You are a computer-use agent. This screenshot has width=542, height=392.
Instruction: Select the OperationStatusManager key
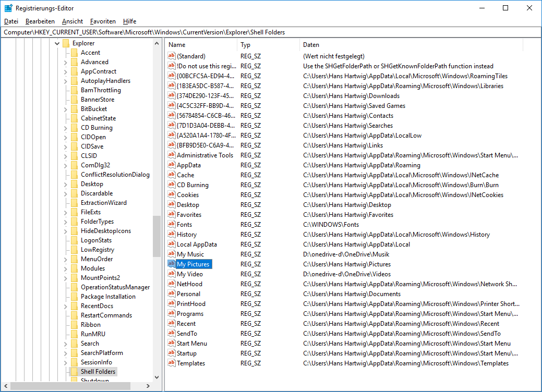pyautogui.click(x=115, y=287)
